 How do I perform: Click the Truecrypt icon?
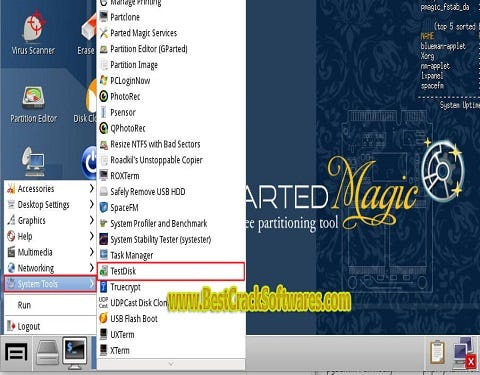104,287
